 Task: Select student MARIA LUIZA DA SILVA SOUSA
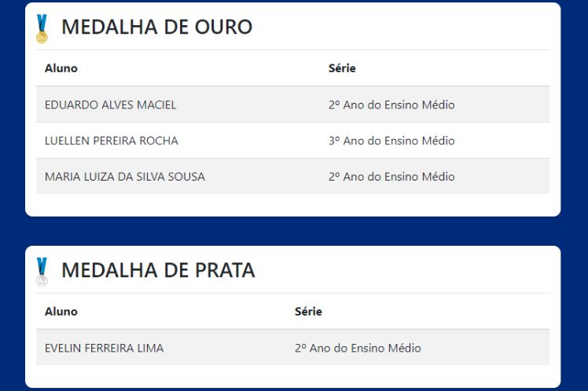(125, 177)
